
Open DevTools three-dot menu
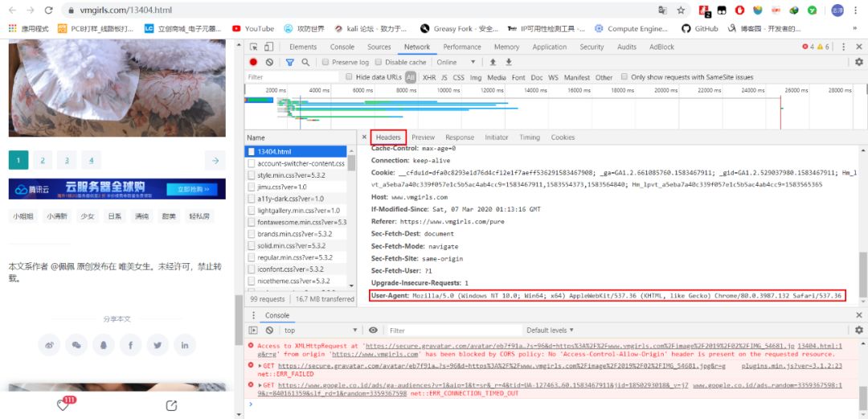click(x=843, y=47)
